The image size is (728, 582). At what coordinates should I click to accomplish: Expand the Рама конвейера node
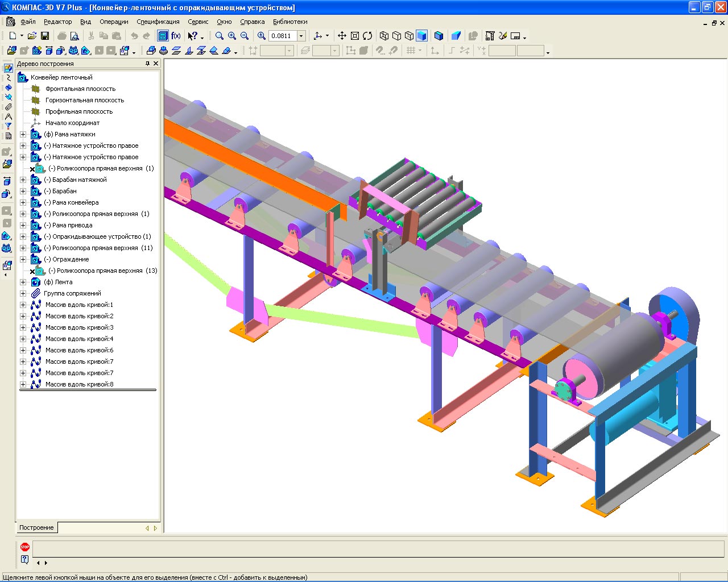pos(23,202)
